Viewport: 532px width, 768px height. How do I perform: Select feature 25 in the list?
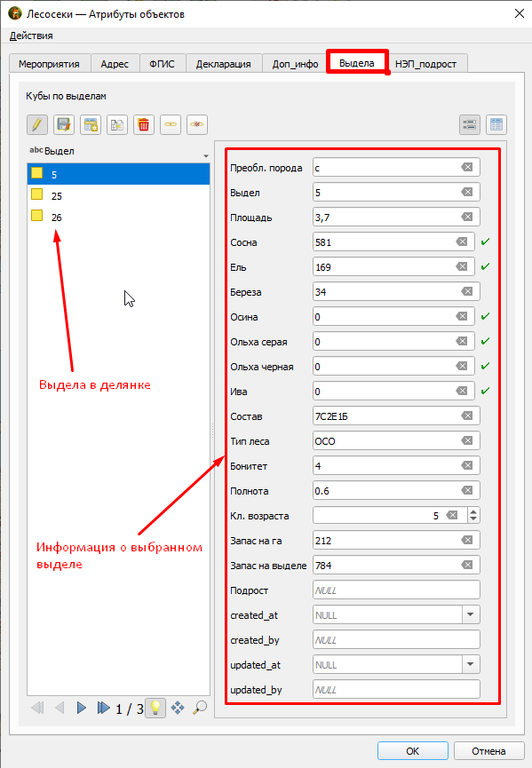click(118, 196)
